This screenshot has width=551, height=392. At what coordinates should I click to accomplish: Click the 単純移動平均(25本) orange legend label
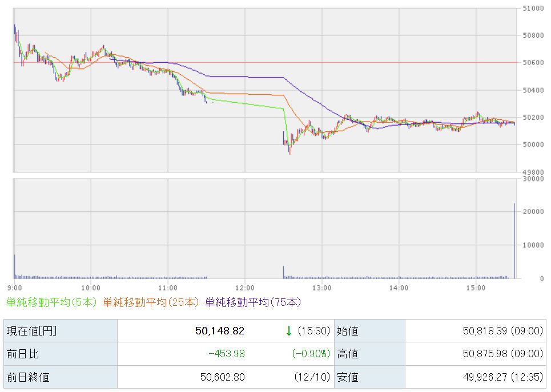click(x=151, y=302)
